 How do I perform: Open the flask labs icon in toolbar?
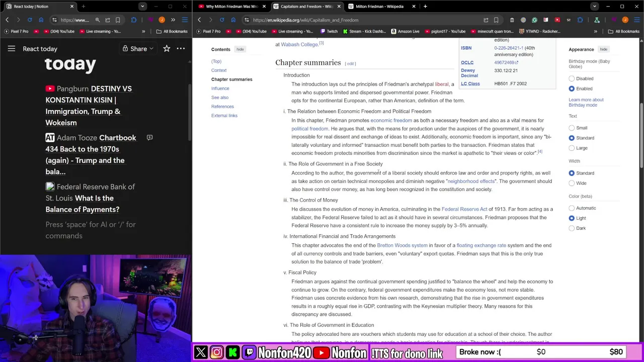[x=597, y=20]
